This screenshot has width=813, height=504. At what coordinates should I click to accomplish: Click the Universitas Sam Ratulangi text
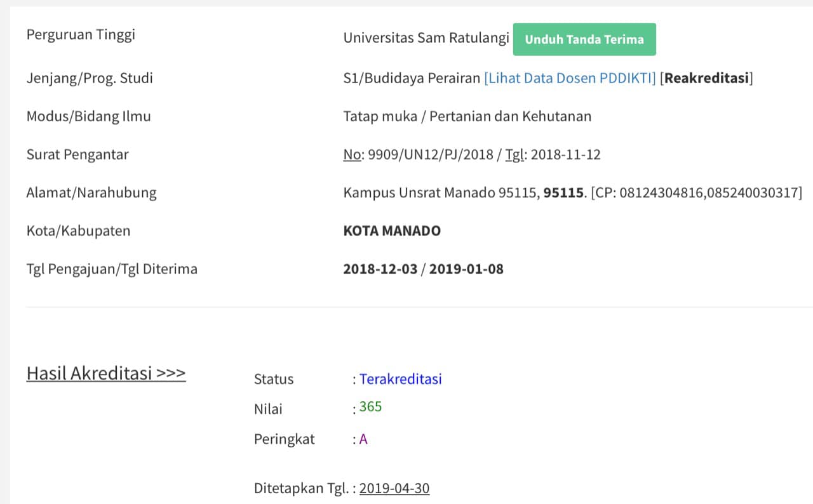tap(426, 38)
